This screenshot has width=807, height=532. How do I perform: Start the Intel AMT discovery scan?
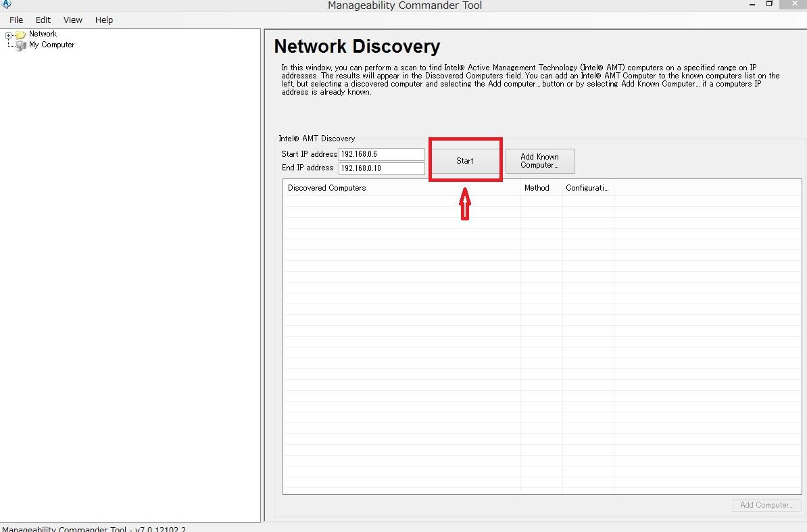(465, 160)
